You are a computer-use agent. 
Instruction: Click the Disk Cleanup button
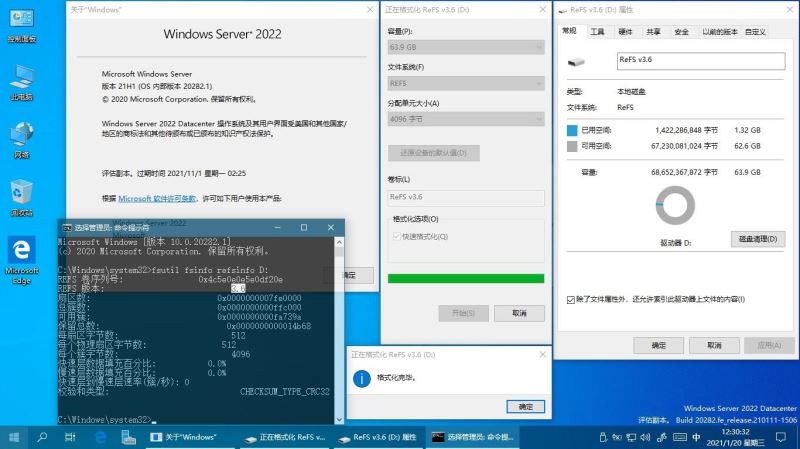point(758,239)
